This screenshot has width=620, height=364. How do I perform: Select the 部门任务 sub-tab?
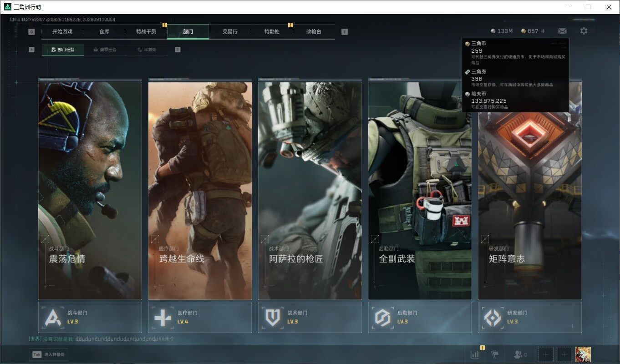(x=63, y=50)
